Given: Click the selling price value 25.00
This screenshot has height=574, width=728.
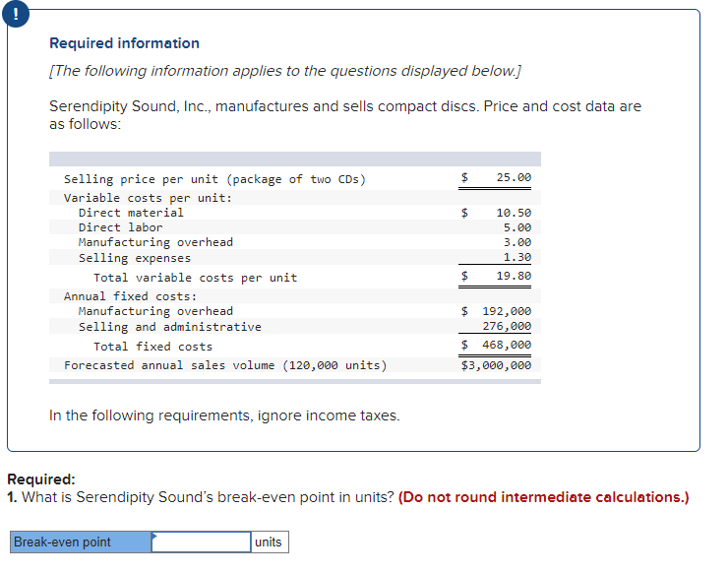Looking at the screenshot, I should 514,177.
